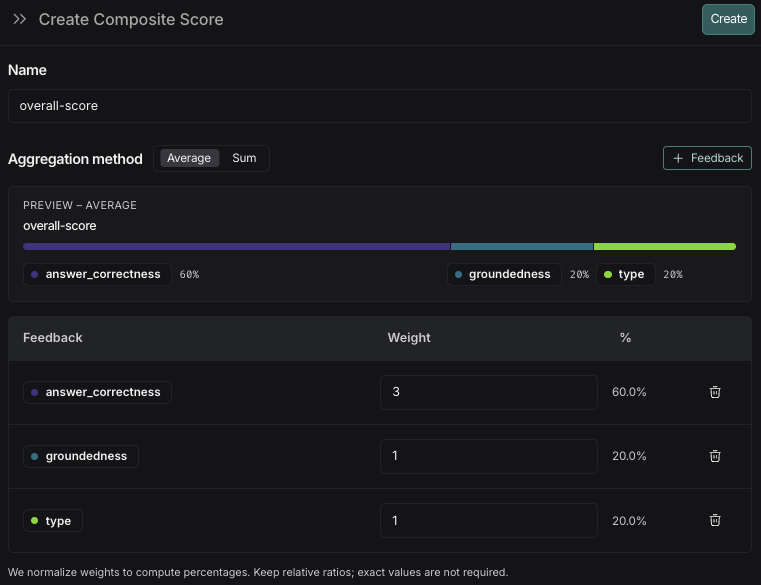Click answer_correctness tag in preview
Viewport: 761px width, 585px height.
97,274
